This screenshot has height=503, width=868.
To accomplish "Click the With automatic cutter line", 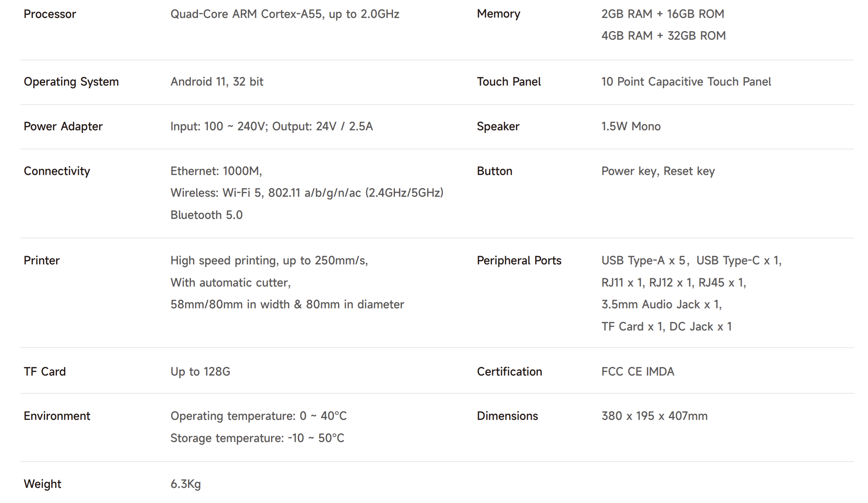I will tap(231, 283).
